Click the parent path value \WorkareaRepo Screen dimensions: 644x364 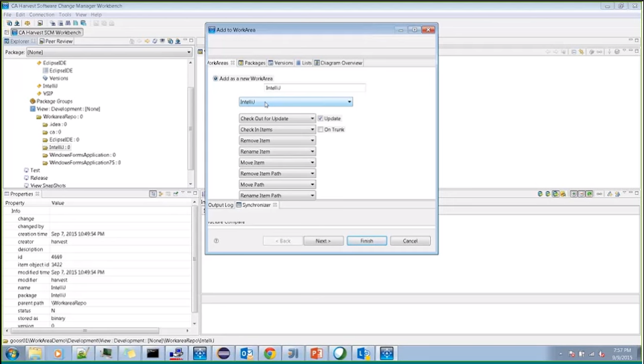(68, 303)
